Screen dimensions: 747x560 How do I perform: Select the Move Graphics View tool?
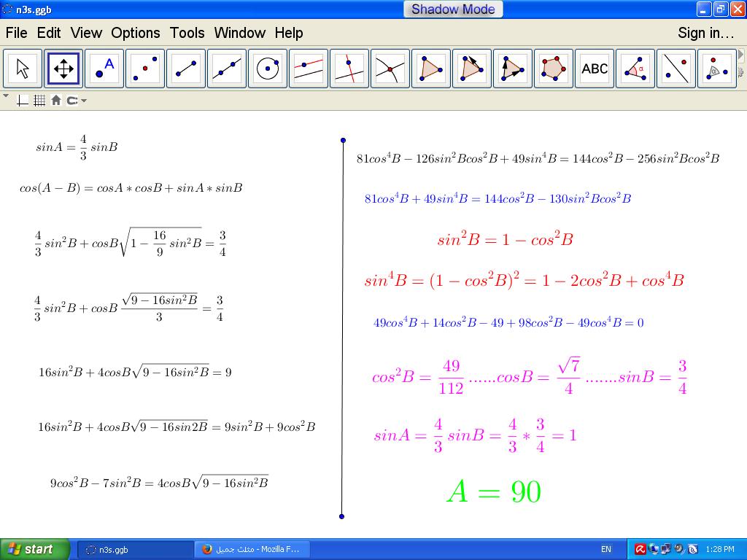[x=63, y=69]
